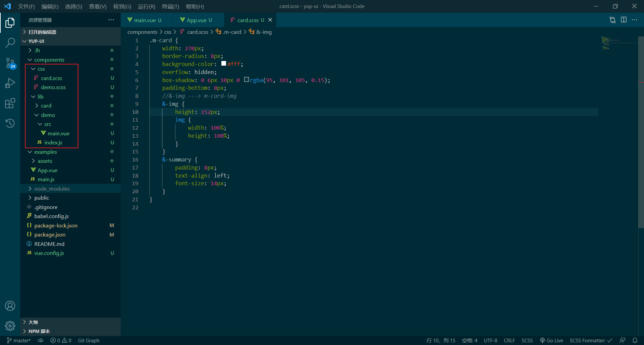This screenshot has width=644, height=345.
Task: Open the Search view
Action: [10, 43]
